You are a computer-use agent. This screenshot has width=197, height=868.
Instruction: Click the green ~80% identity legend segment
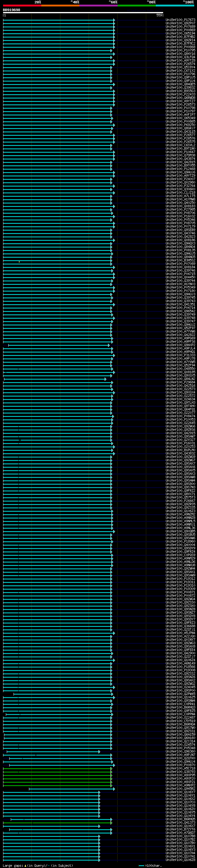(x=137, y=6)
